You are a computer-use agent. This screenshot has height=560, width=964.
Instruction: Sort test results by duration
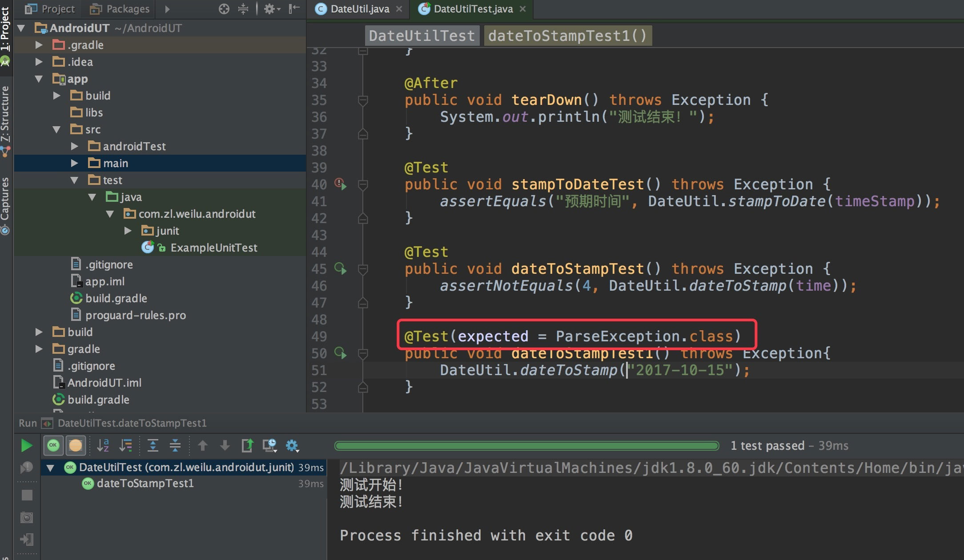point(126,445)
